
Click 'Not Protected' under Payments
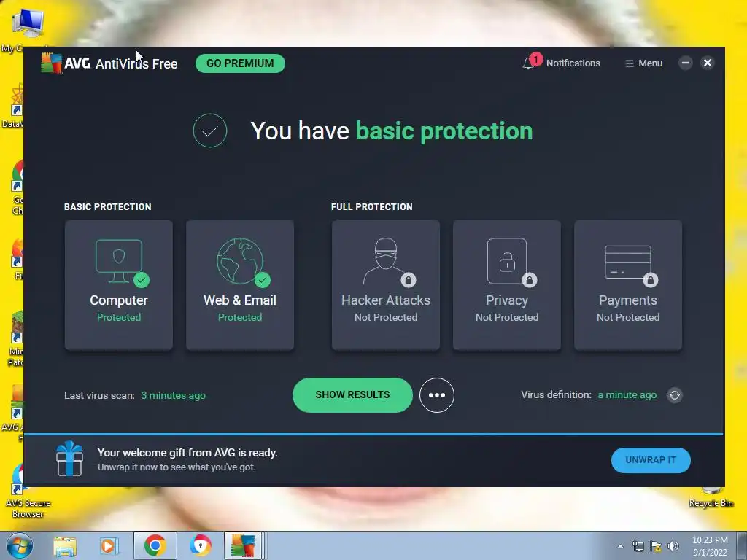[628, 317]
